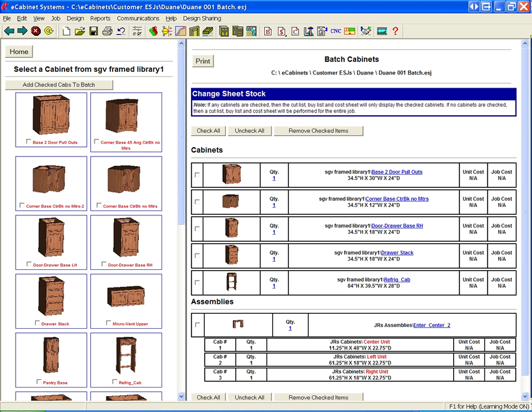The height and width of the screenshot is (412, 532).
Task: Open the Help menu
Action: pyautogui.click(x=171, y=18)
